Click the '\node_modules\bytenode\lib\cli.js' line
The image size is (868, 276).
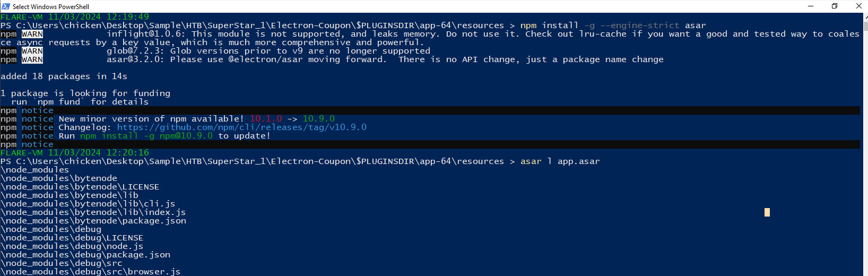coord(88,204)
